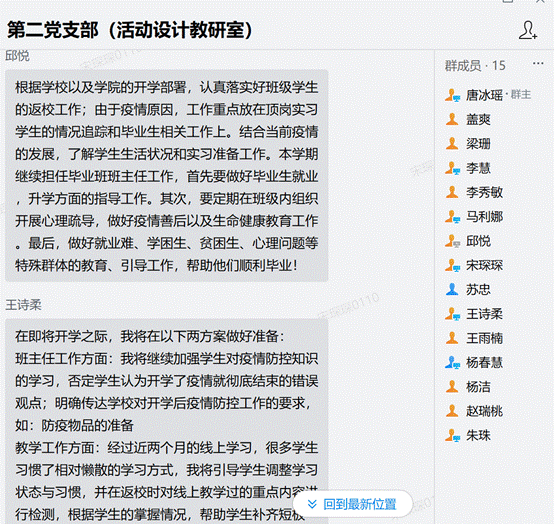
Task: Open member 马利娜 from the list
Action: tap(484, 217)
